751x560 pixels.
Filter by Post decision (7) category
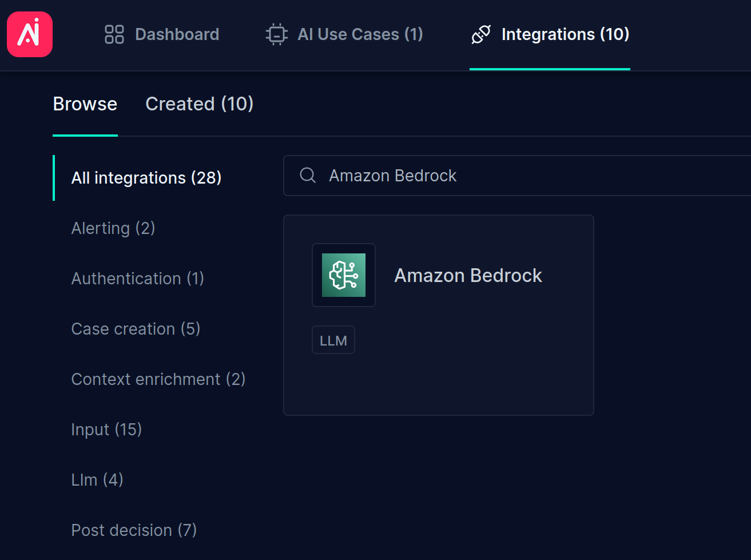click(134, 530)
